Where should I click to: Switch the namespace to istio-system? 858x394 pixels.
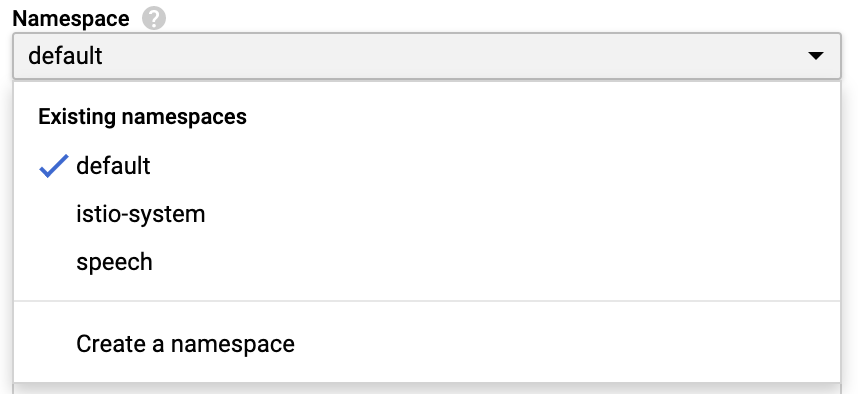(x=427, y=214)
